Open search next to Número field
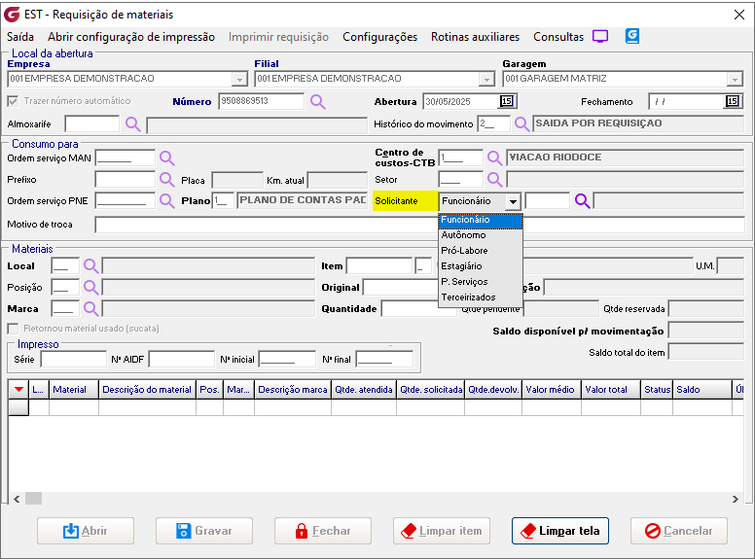755x560 pixels. tap(318, 101)
